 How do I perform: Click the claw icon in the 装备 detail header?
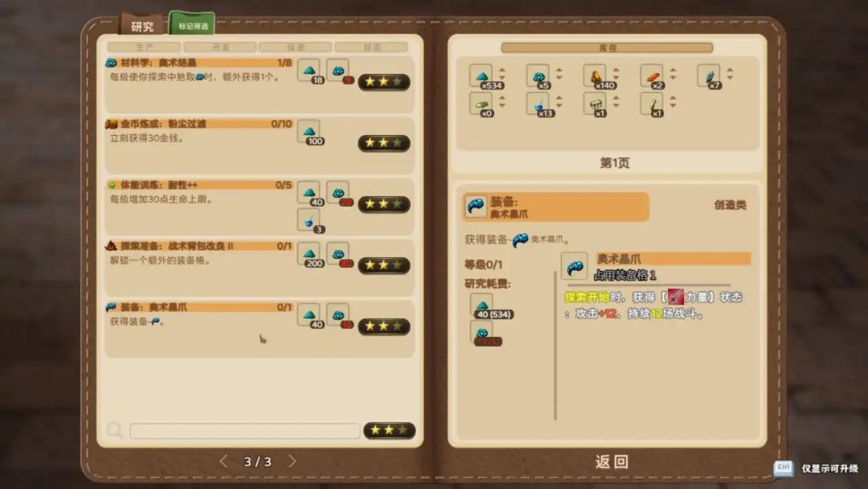tap(476, 207)
